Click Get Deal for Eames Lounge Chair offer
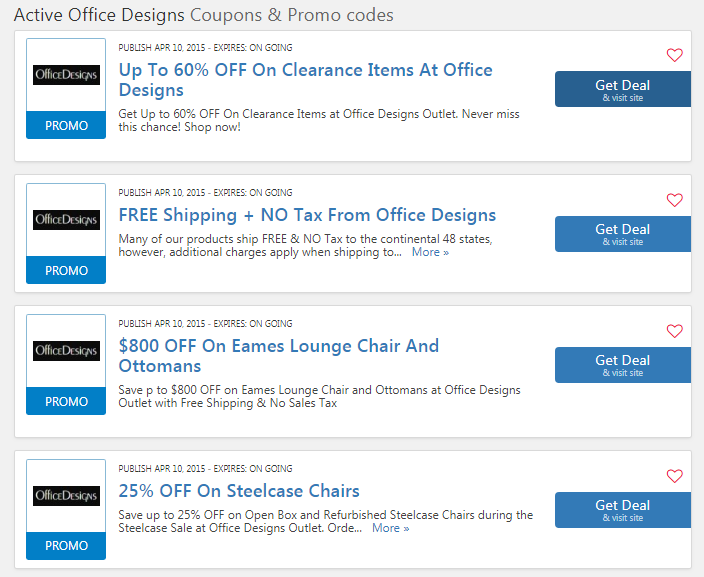 point(623,365)
